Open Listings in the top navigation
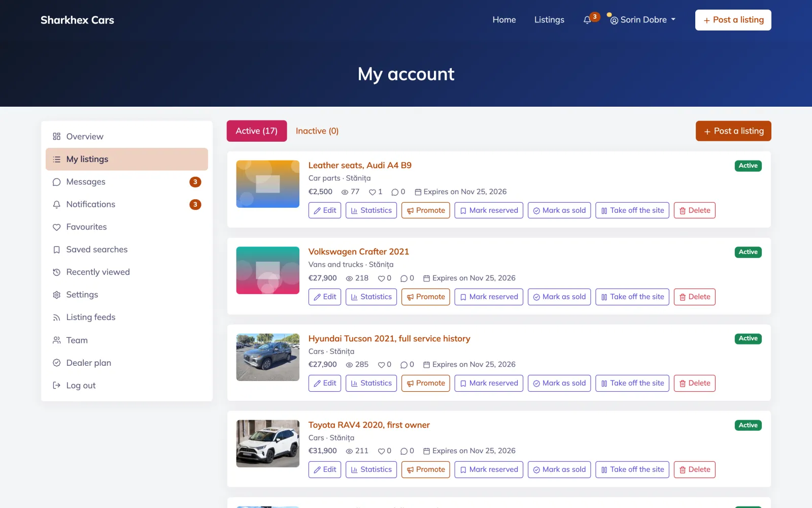Image resolution: width=812 pixels, height=508 pixels. [x=549, y=20]
